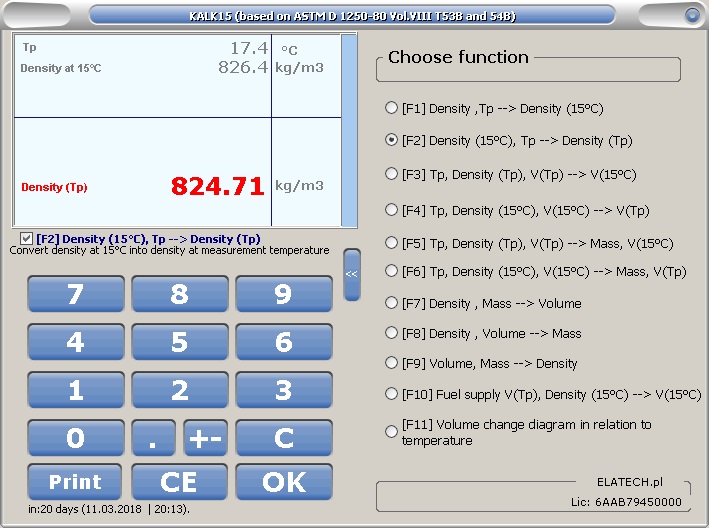Click the vertical scrollbar of the results panel
This screenshot has height=528, width=709.
(349, 130)
